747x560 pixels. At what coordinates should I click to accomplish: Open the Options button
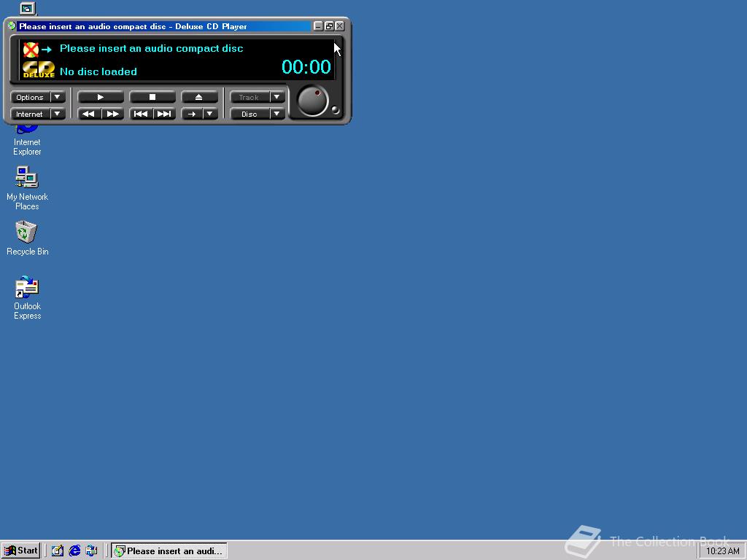pos(30,97)
